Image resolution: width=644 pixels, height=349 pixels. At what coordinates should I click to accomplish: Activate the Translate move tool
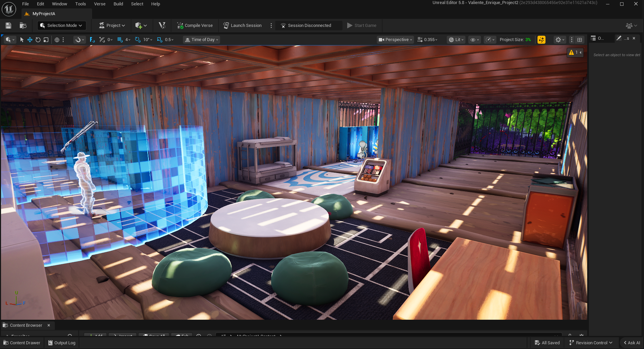[x=30, y=40]
